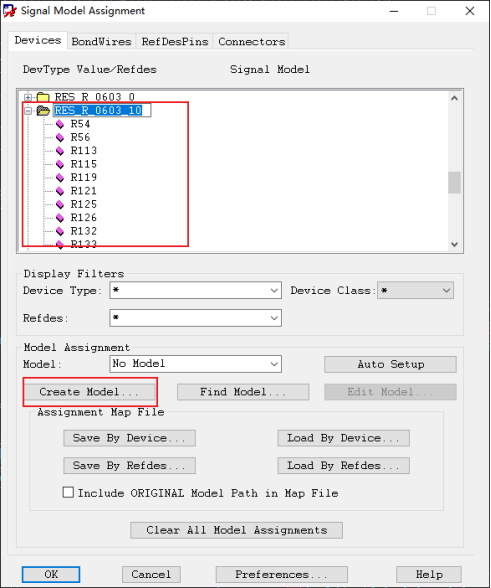
Task: Click the closed folder icon of RES_R_0603_0
Action: [x=43, y=98]
